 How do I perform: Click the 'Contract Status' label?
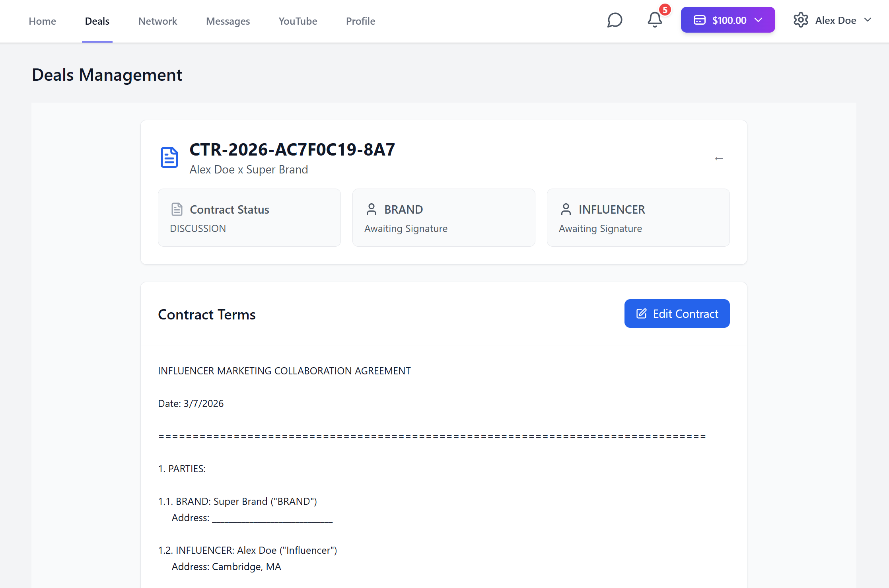tap(230, 210)
